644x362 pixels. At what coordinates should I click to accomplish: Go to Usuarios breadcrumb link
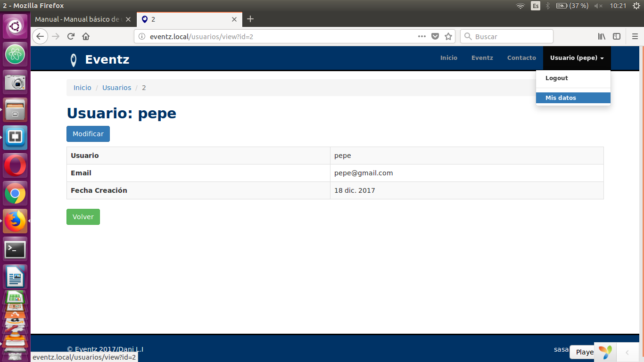pyautogui.click(x=116, y=88)
